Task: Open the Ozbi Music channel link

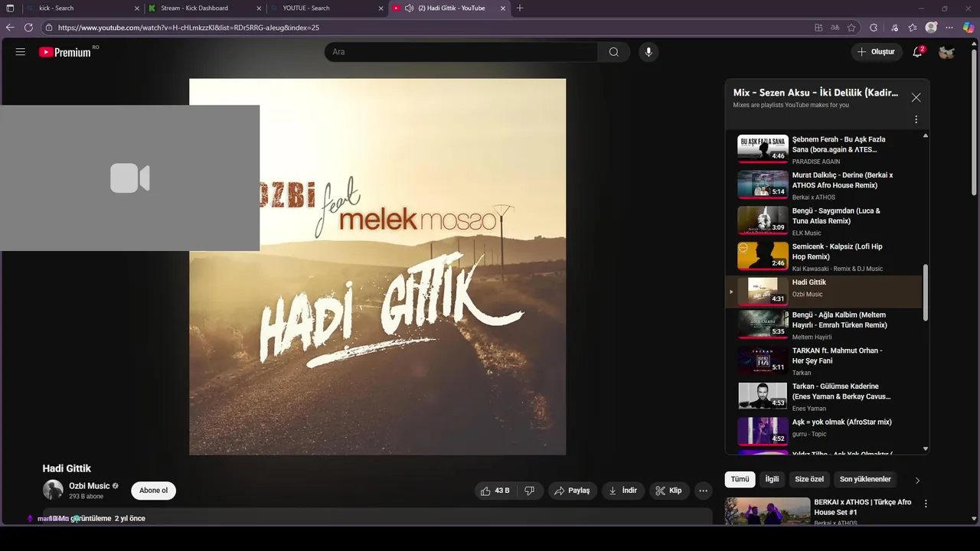Action: [x=90, y=486]
